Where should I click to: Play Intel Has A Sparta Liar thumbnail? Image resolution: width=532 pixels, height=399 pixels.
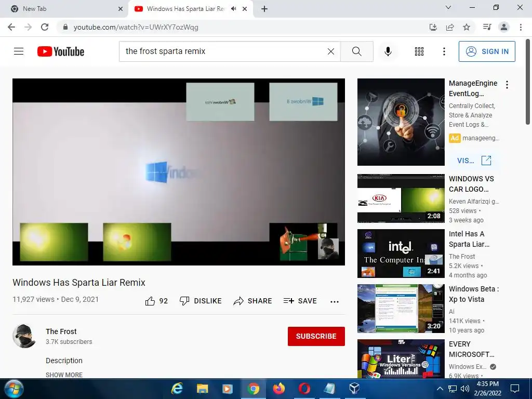tap(401, 254)
